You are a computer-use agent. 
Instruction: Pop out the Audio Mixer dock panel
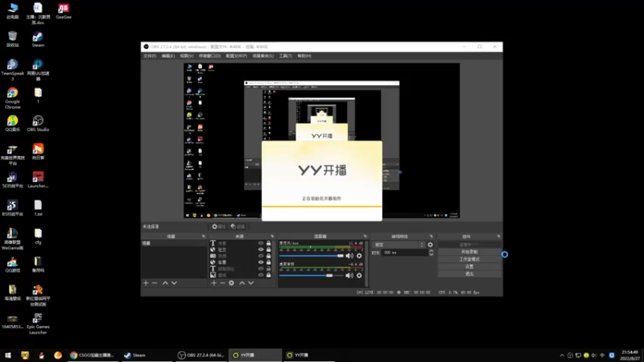[x=365, y=237]
